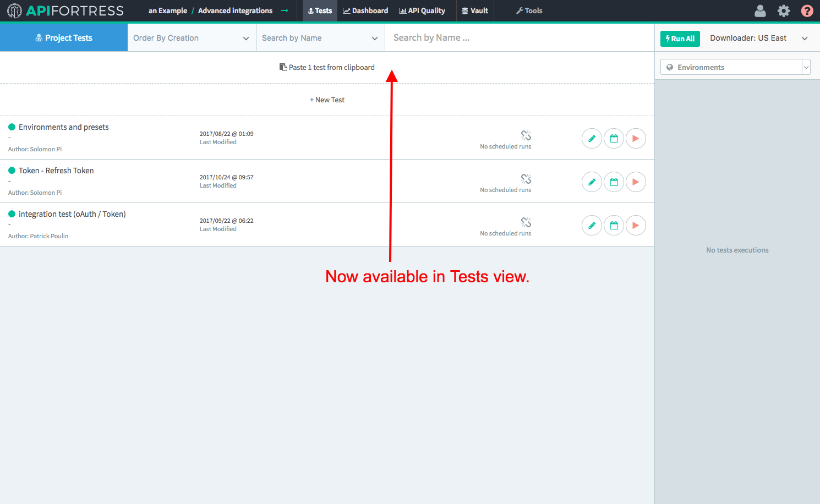Expand the Order By Creation dropdown
820x504 pixels.
192,38
